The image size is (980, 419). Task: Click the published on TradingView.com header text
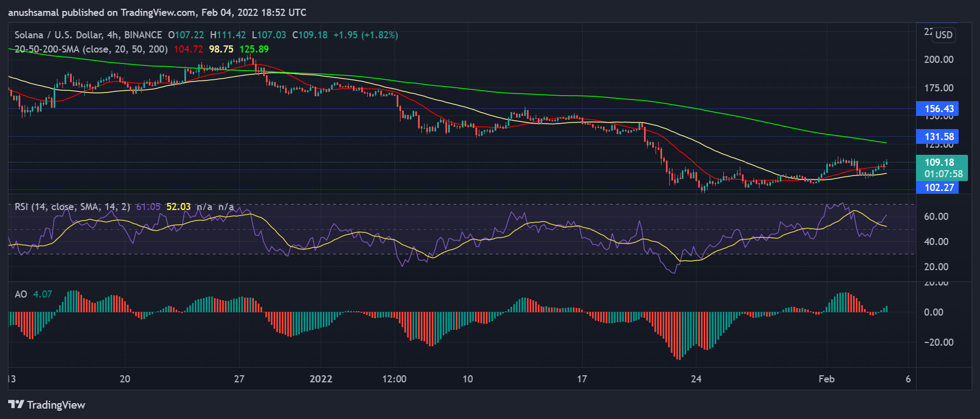[157, 12]
